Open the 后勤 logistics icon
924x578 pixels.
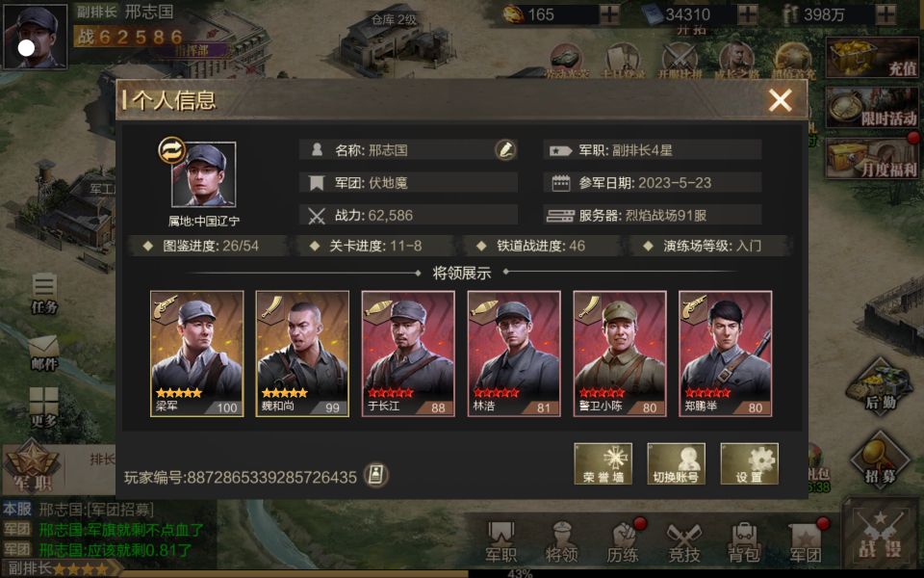click(880, 386)
